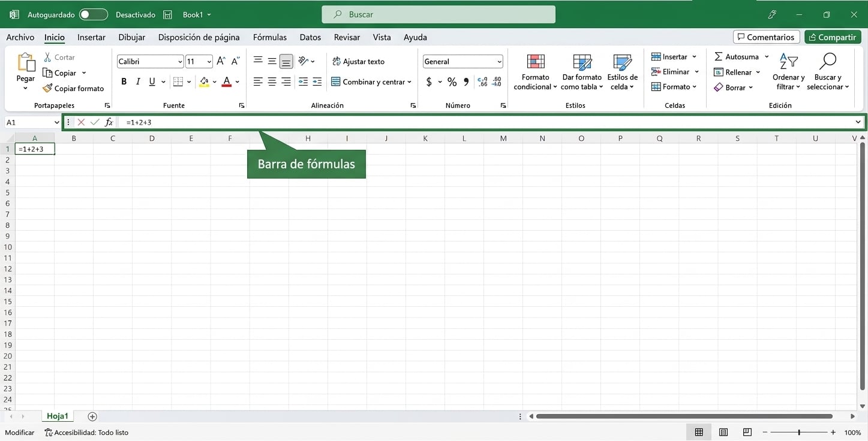Screen dimensions: 868x441
Task: Decrease indent icon
Action: point(303,81)
